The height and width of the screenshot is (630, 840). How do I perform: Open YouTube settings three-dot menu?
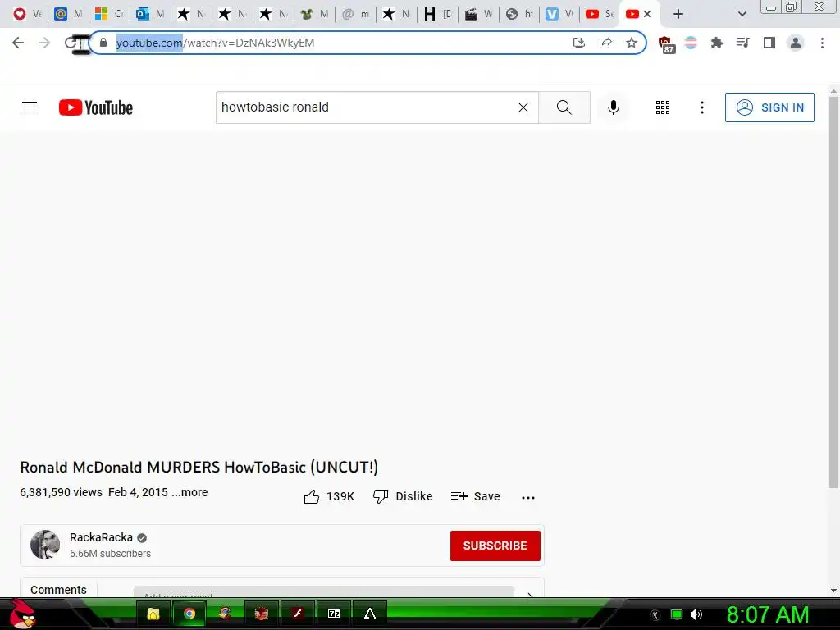[702, 107]
